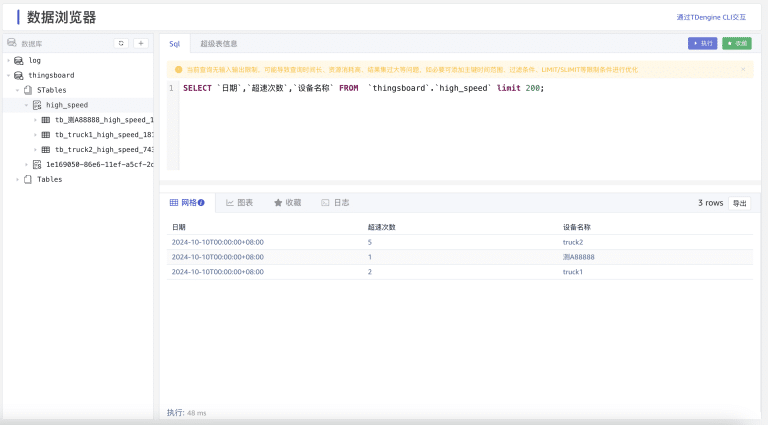
Task: Collapse the high_speed supertable node
Action: point(26,105)
